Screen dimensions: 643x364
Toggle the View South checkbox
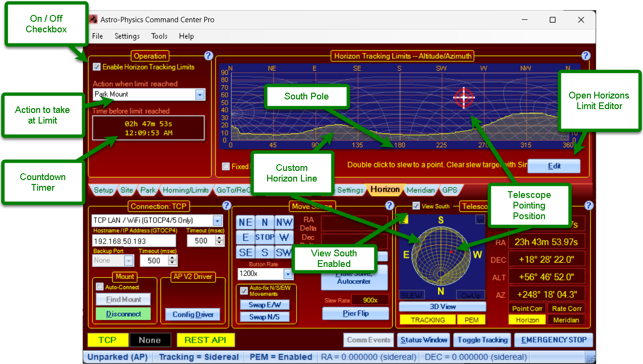416,206
